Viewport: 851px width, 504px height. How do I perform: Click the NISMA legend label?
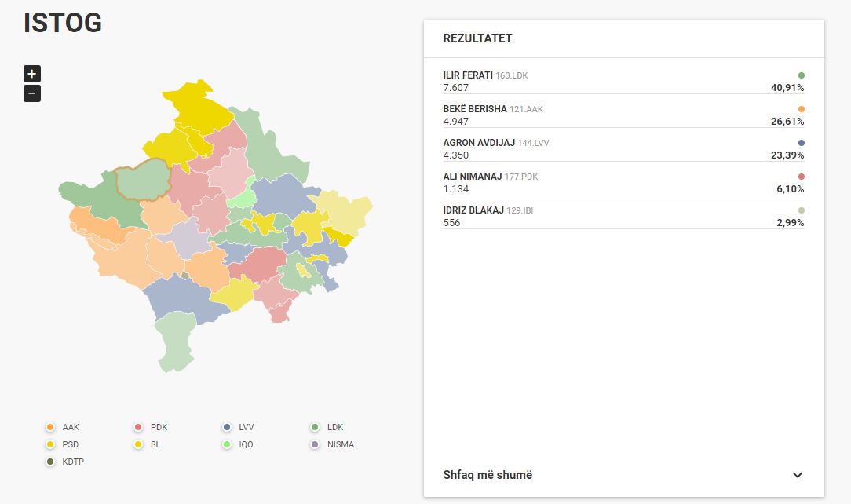341,445
